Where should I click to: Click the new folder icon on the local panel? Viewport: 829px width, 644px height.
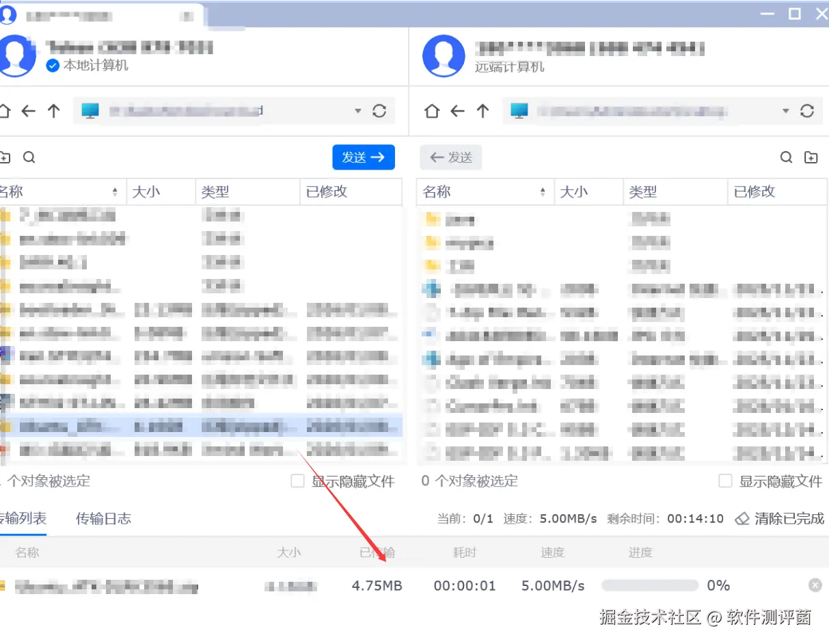(5, 157)
